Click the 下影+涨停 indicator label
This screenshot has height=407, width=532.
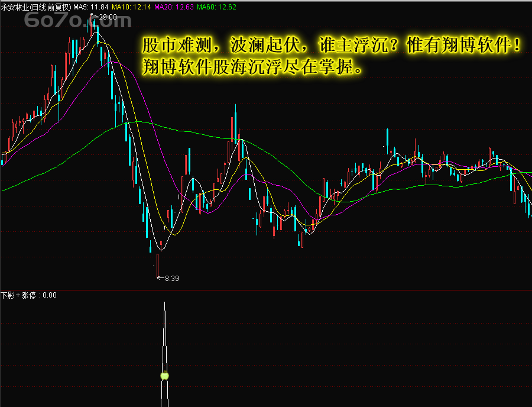(28, 295)
